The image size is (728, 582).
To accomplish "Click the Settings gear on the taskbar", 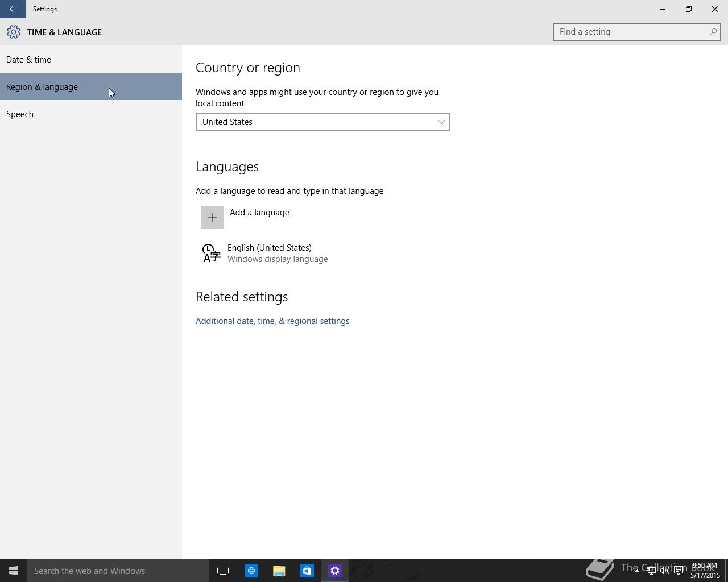I will [x=335, y=571].
